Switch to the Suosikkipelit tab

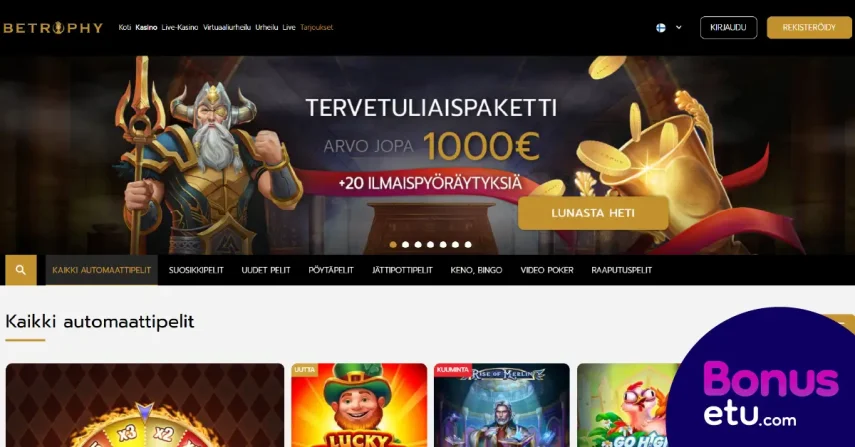(x=196, y=270)
